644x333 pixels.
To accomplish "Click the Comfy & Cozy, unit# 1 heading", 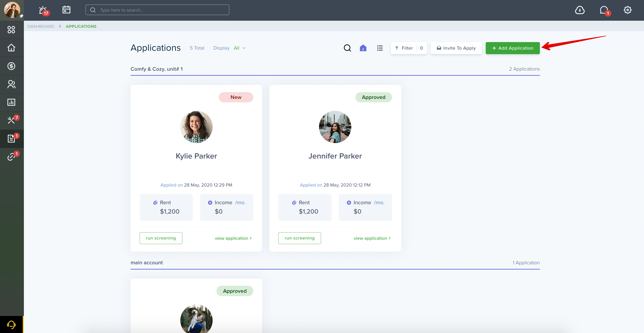I will [156, 69].
